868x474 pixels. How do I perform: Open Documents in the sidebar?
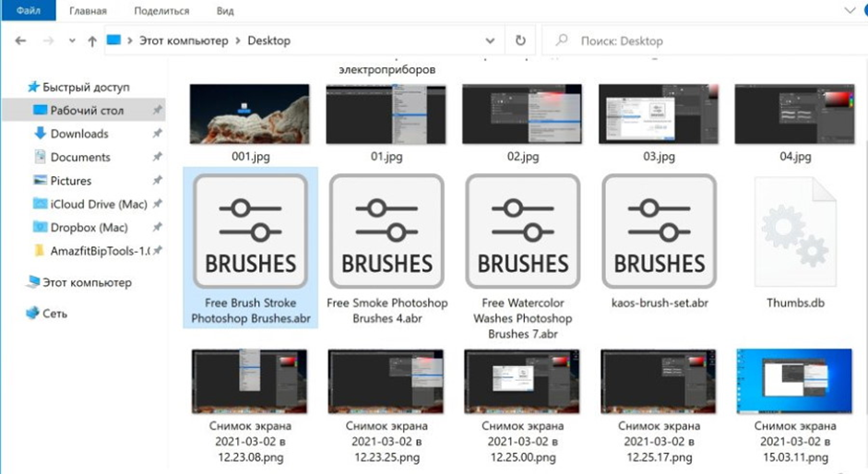click(80, 158)
